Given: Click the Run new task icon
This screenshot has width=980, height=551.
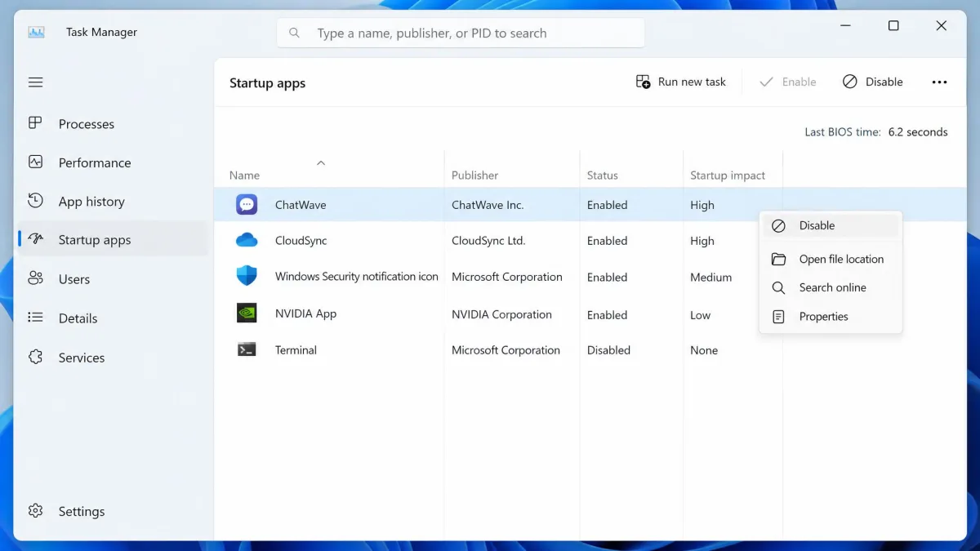Looking at the screenshot, I should (644, 82).
